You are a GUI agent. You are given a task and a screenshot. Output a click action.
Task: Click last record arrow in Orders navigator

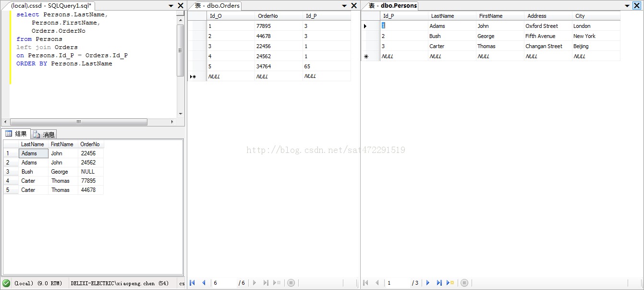tap(266, 283)
